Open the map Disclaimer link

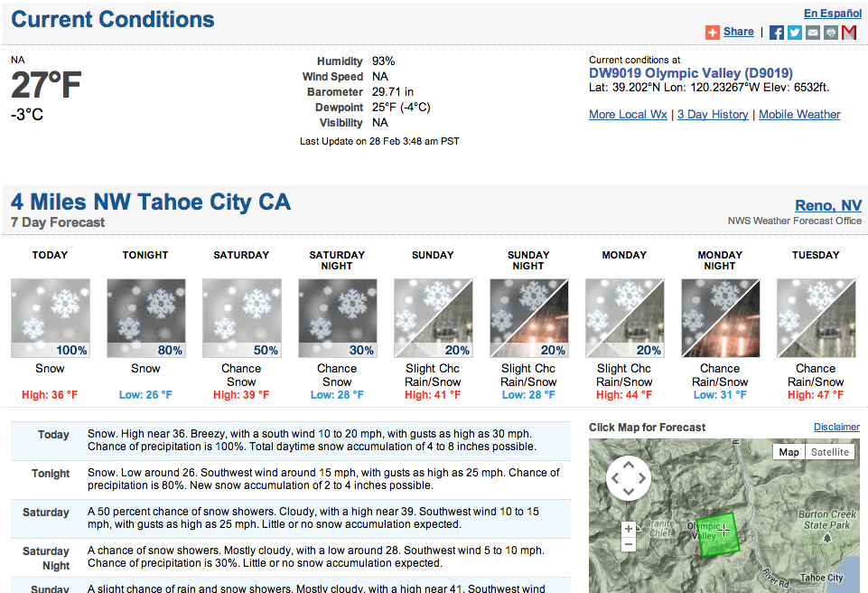coord(836,427)
